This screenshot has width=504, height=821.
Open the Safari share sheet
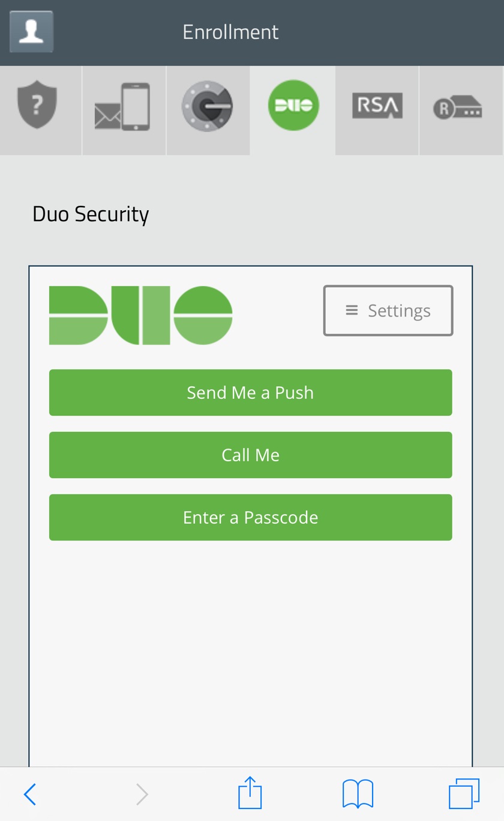click(250, 793)
